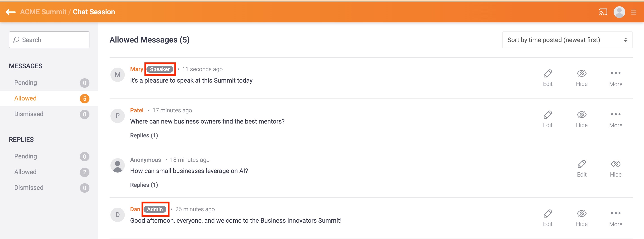The width and height of the screenshot is (644, 239).
Task: Expand replies under Anonymous message
Action: point(144,185)
